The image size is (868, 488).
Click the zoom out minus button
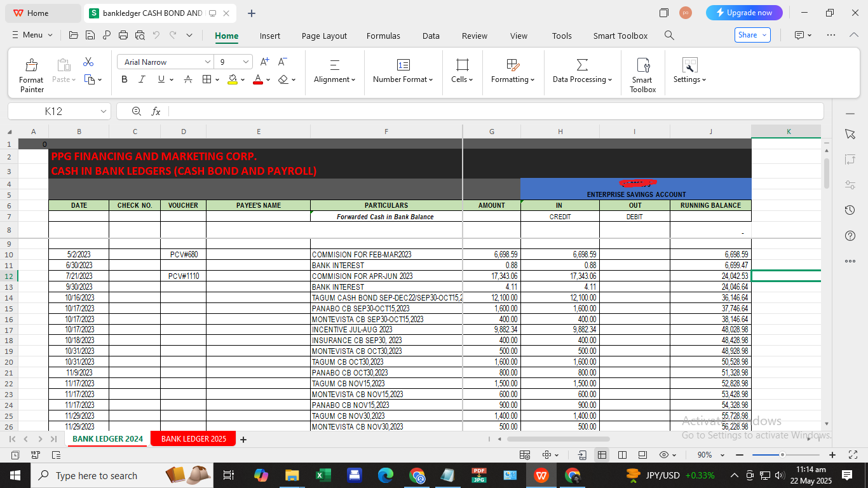coord(740,455)
